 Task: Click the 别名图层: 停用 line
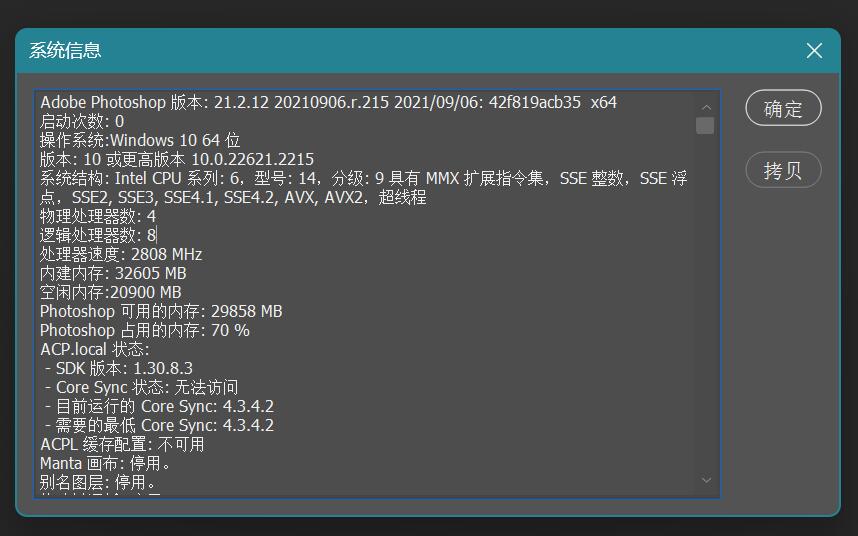[98, 482]
